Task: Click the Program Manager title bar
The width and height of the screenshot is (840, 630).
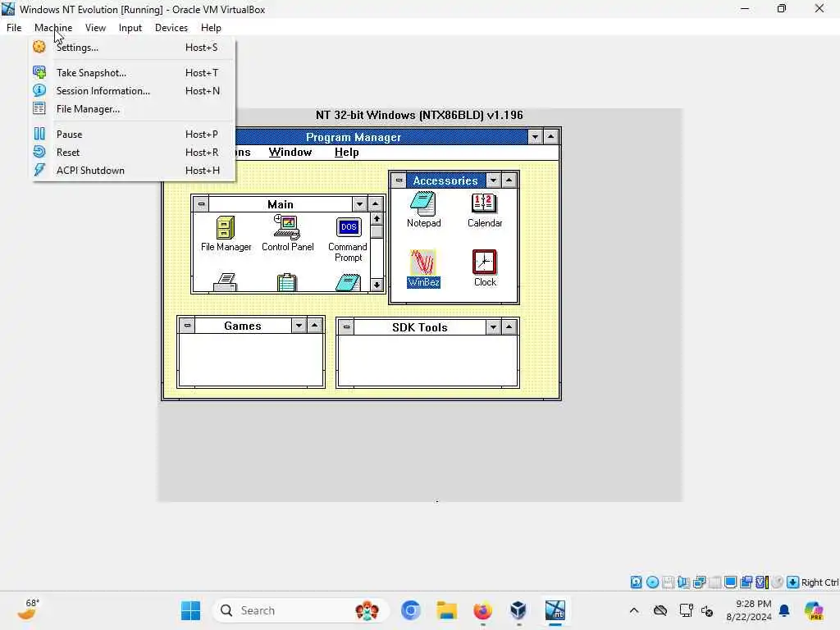Action: pyautogui.click(x=354, y=137)
